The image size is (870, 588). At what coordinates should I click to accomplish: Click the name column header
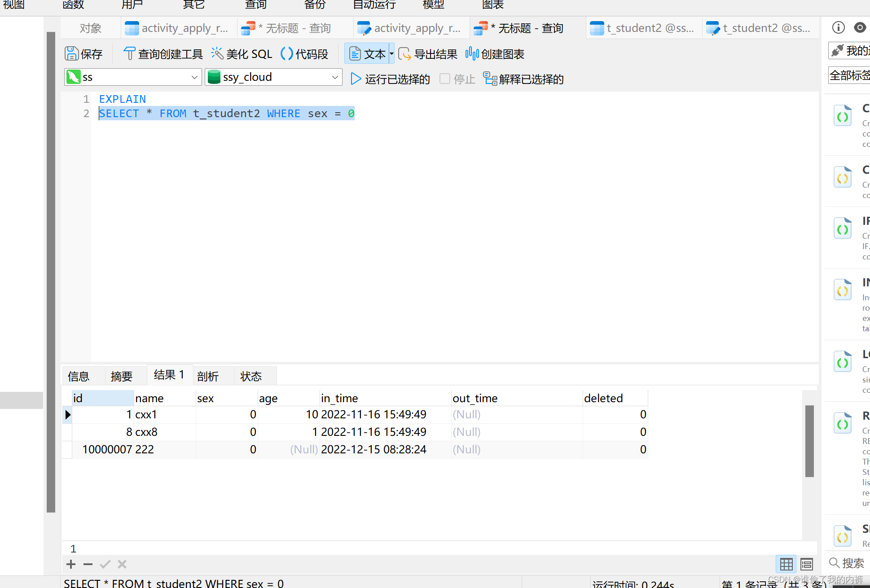[x=165, y=398]
